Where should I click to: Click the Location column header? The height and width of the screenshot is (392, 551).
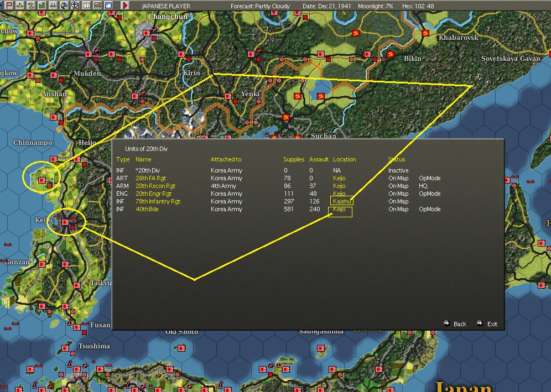tap(344, 159)
